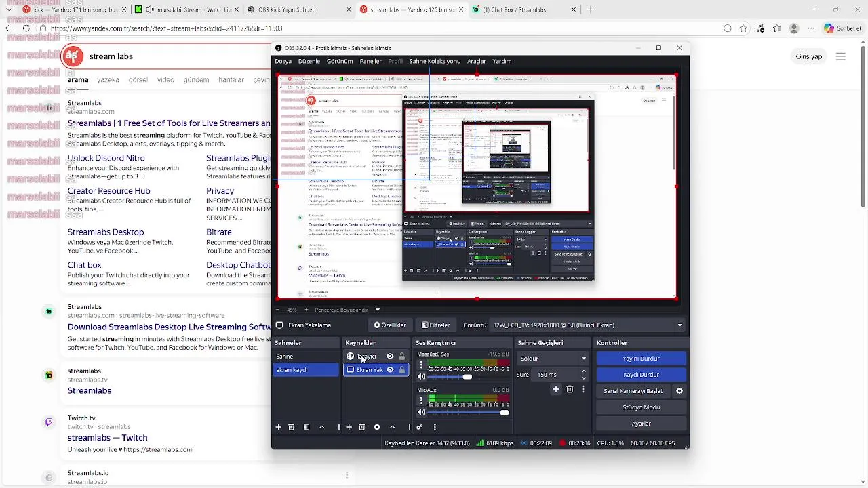The width and height of the screenshot is (868, 488).
Task: Open the Dosya menu in OBS
Action: pyautogui.click(x=283, y=61)
